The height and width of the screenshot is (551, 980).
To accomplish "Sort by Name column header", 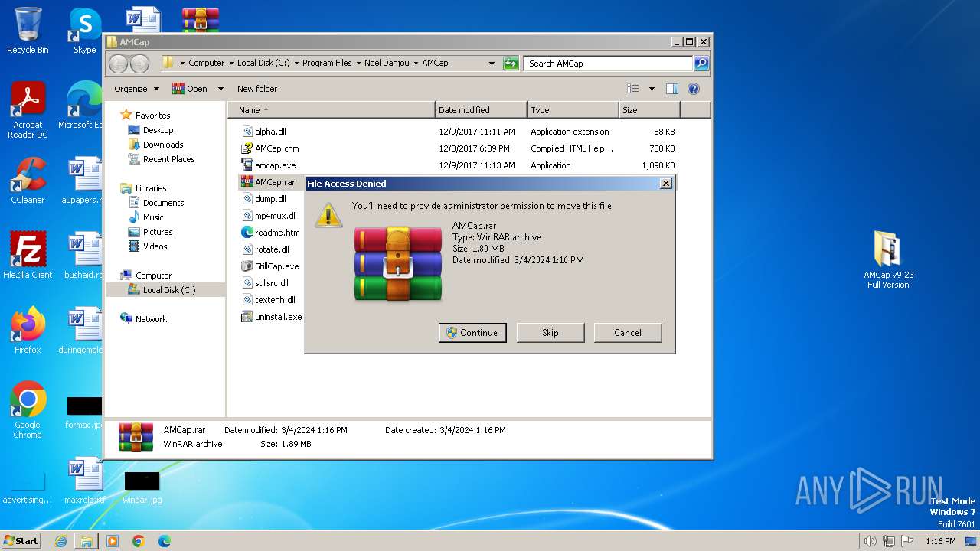I will pyautogui.click(x=332, y=110).
